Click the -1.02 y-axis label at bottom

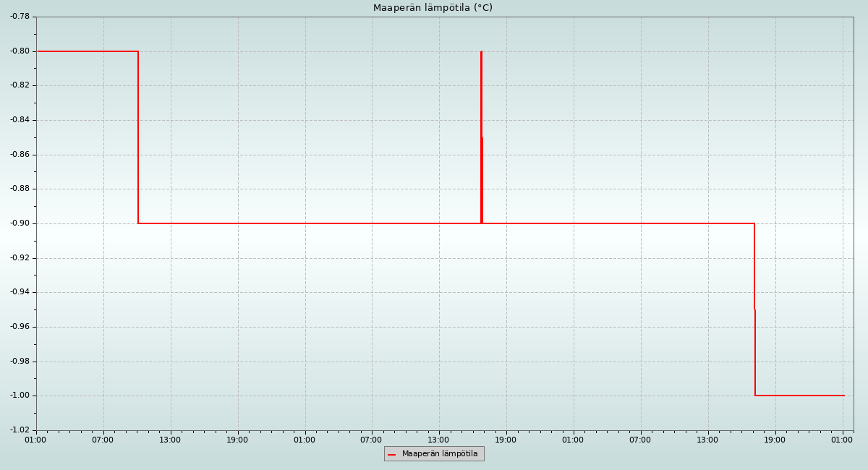tap(20, 430)
